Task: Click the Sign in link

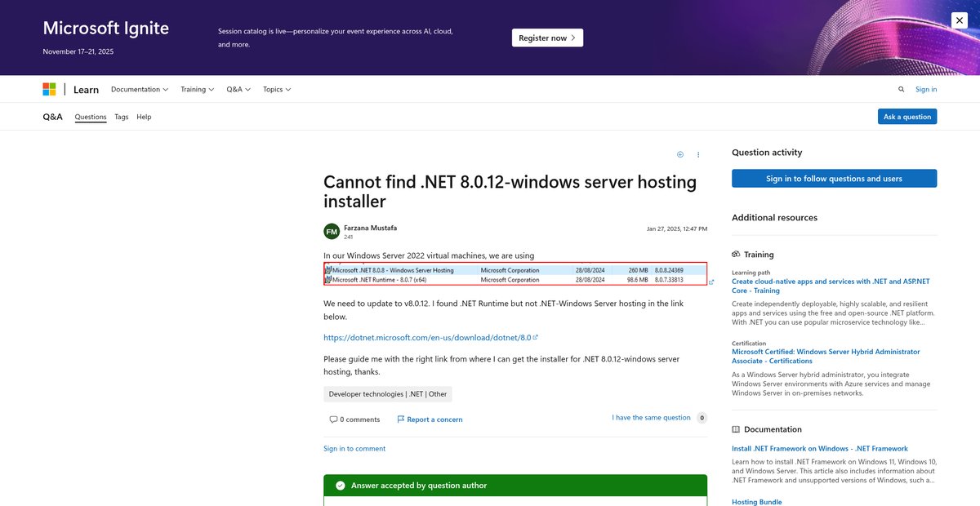Action: click(x=926, y=90)
